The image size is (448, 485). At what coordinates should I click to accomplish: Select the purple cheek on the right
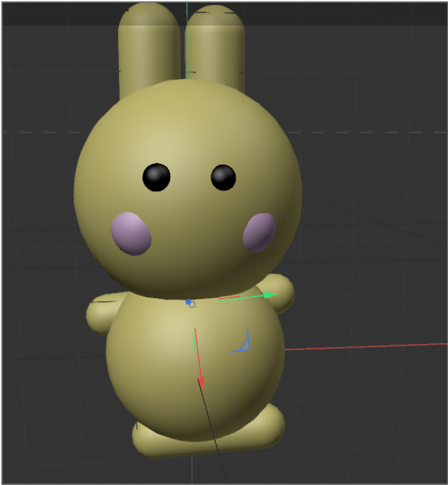tap(259, 232)
